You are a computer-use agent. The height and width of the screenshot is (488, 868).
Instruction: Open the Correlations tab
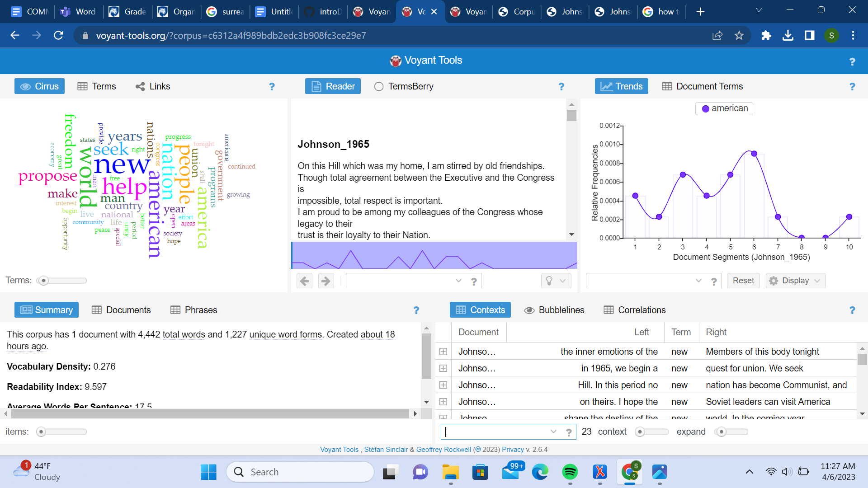(635, 310)
